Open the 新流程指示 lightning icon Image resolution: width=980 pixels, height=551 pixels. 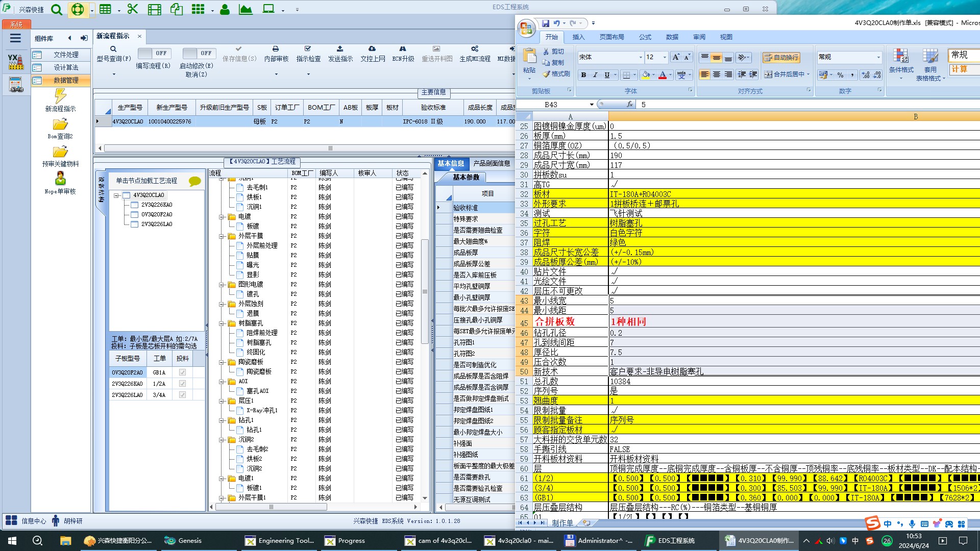[x=60, y=96]
